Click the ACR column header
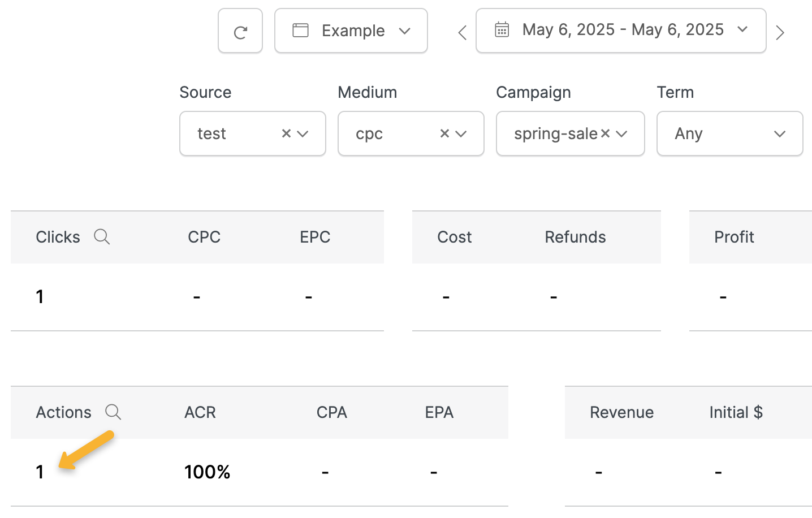Viewport: 812px width, 518px height. click(x=200, y=412)
